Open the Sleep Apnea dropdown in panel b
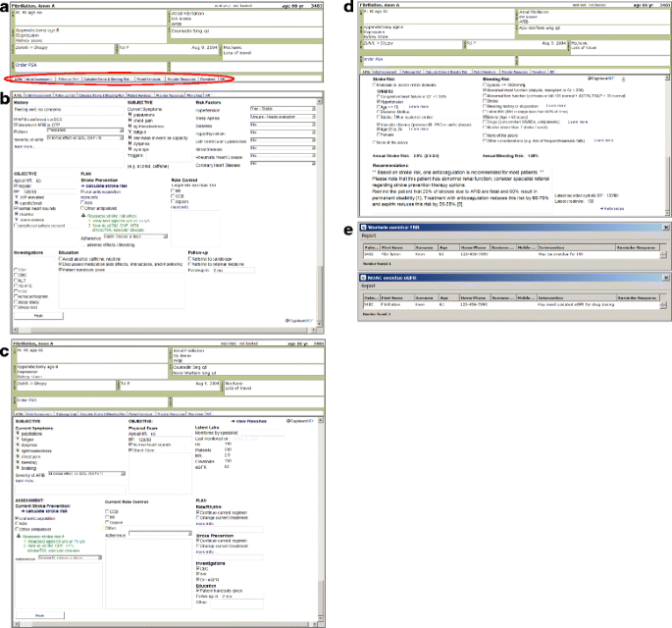 tap(283, 117)
